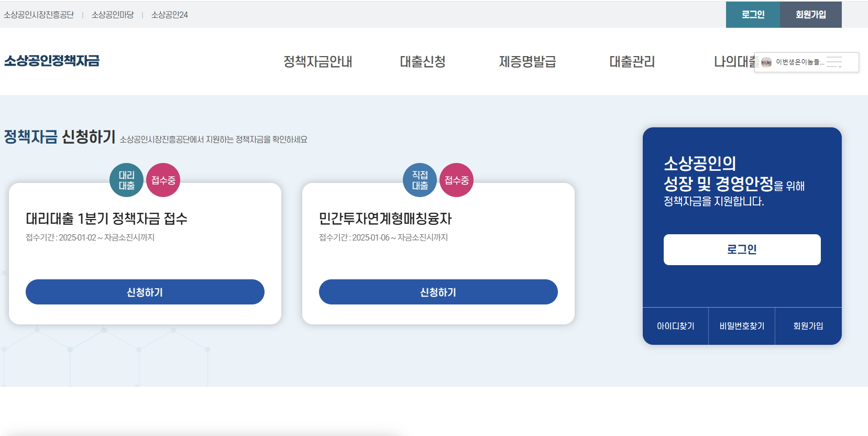This screenshot has width=868, height=436.
Task: Open the 대출관리 menu
Action: point(632,62)
